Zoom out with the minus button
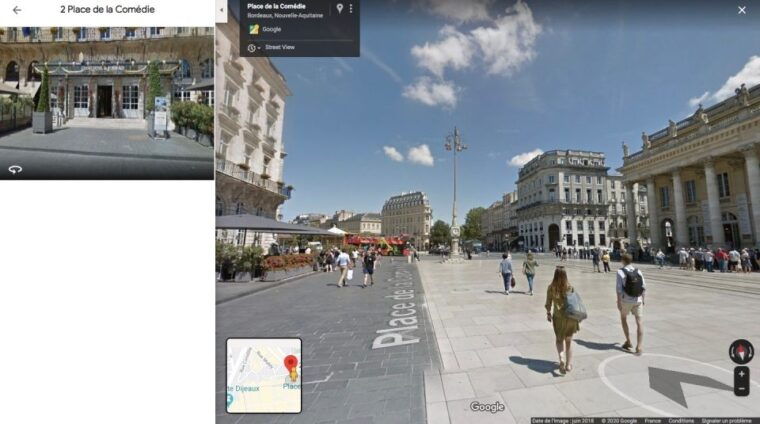This screenshot has width=760, height=424. 741,388
